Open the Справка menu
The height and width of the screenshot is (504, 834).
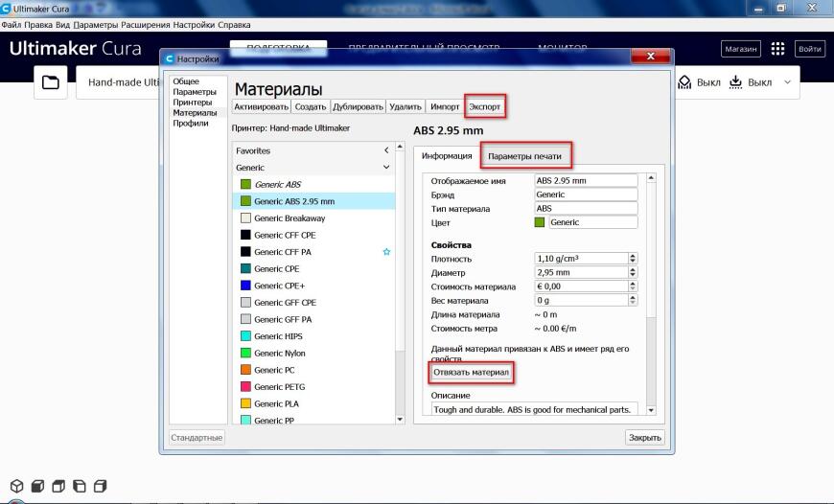(234, 25)
